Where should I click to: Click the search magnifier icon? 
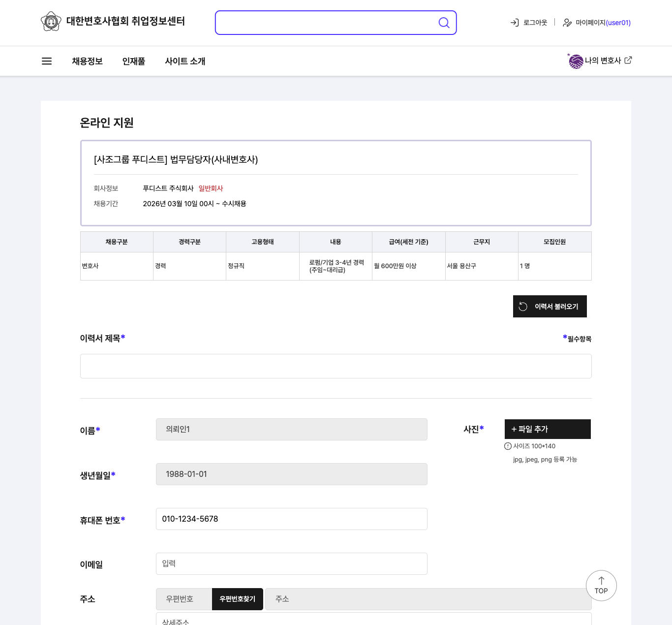coord(444,23)
